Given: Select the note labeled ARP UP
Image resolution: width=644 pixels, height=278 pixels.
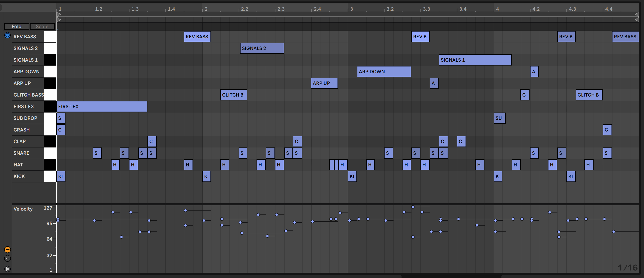Looking at the screenshot, I should pos(324,83).
